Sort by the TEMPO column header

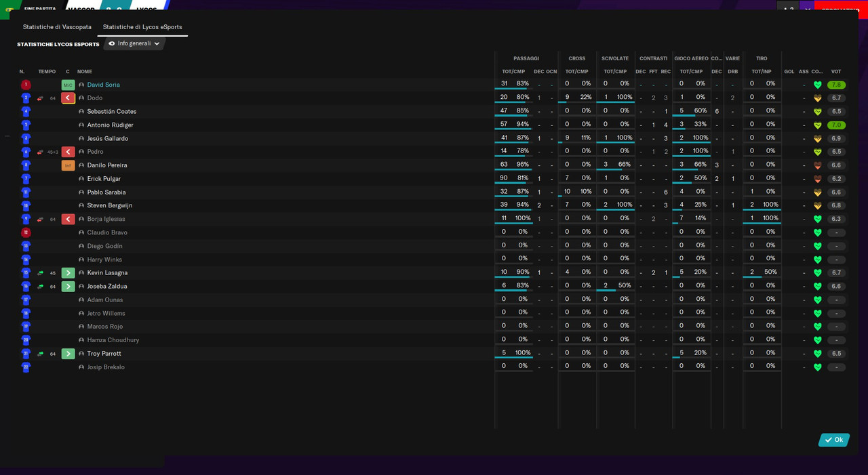point(47,71)
